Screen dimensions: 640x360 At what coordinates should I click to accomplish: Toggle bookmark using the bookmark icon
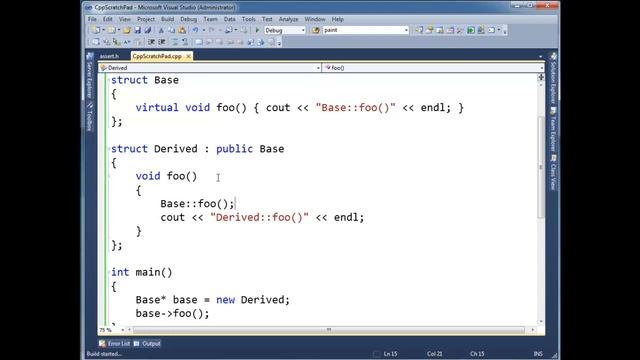[x=199, y=42]
